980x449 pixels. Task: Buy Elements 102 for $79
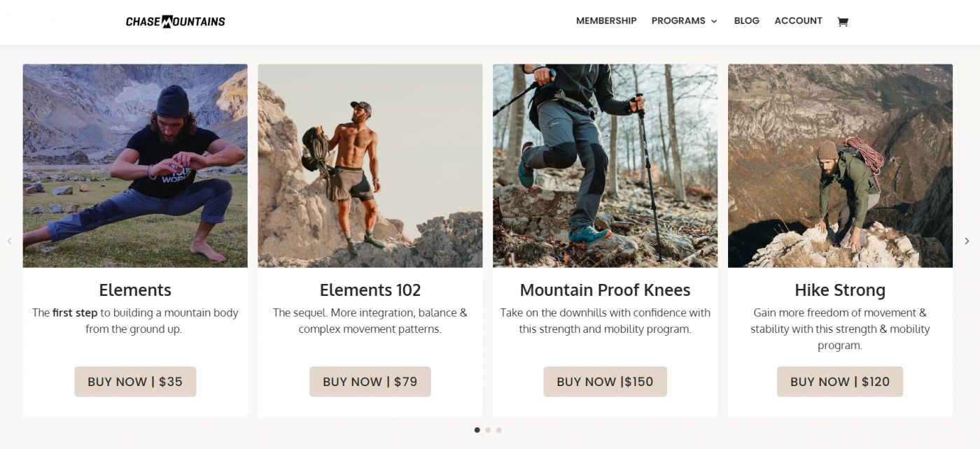[370, 382]
